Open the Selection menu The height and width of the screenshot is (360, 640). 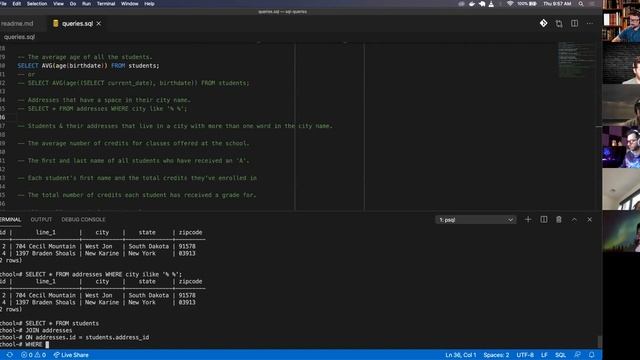[37, 4]
